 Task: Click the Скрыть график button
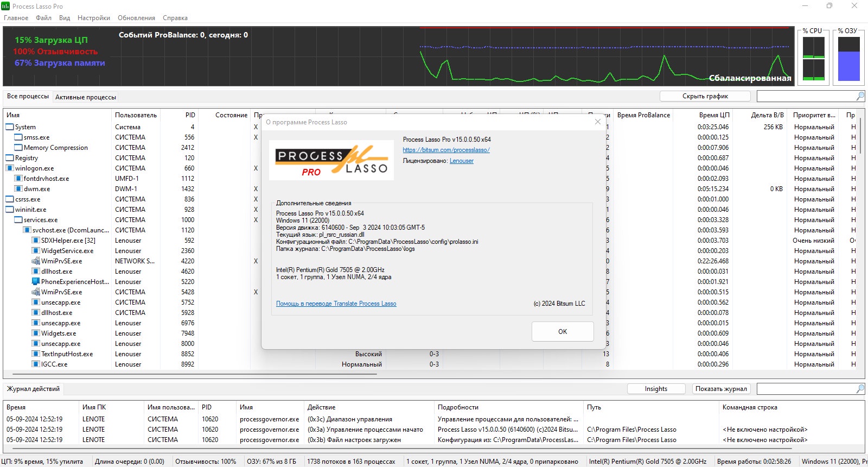point(705,96)
